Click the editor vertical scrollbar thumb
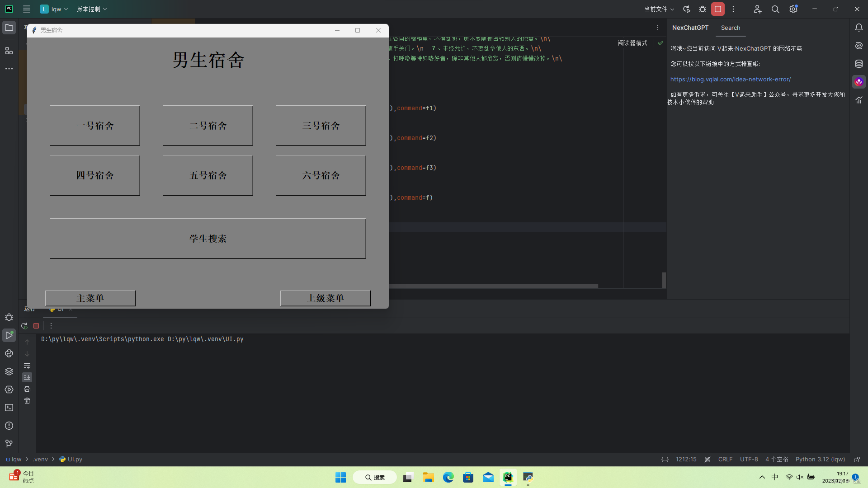868x488 pixels. point(664,280)
